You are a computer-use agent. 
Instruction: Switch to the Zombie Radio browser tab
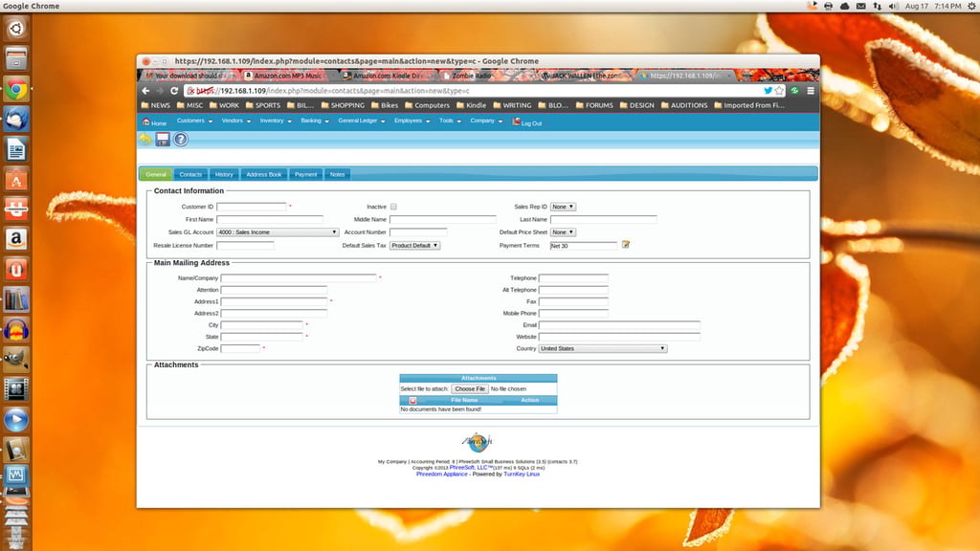470,76
